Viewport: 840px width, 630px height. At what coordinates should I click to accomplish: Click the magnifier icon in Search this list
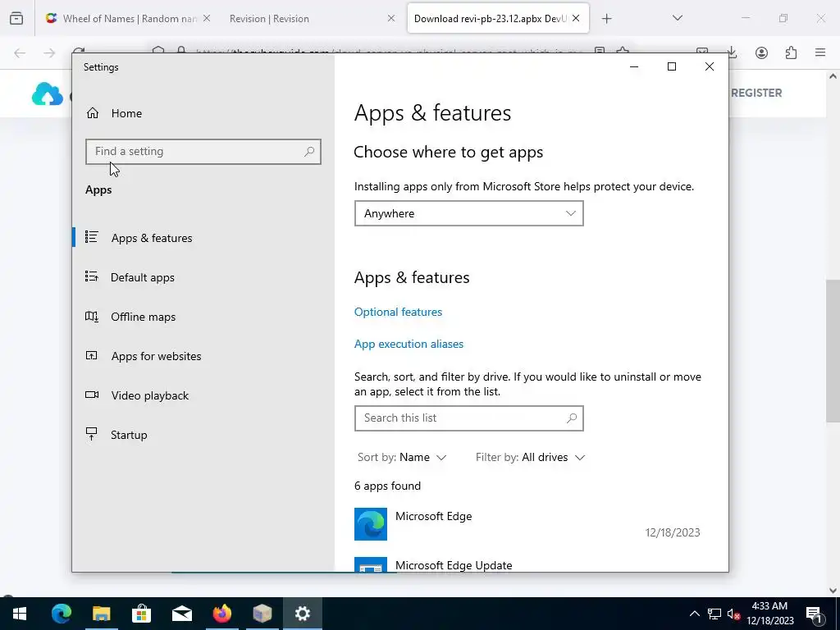pyautogui.click(x=572, y=418)
